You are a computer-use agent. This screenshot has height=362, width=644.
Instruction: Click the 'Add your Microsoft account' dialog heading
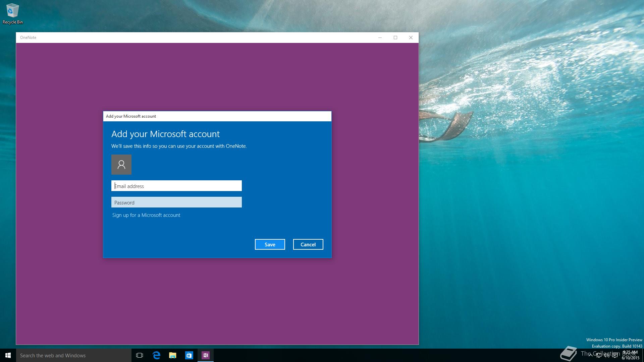click(165, 134)
